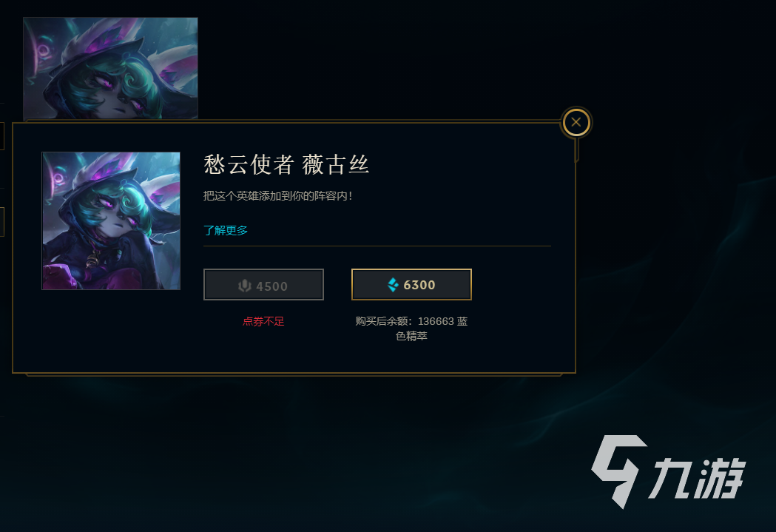Screen dimensions: 776x532
Task: Close the champion purchase dialog
Action: 576,122
